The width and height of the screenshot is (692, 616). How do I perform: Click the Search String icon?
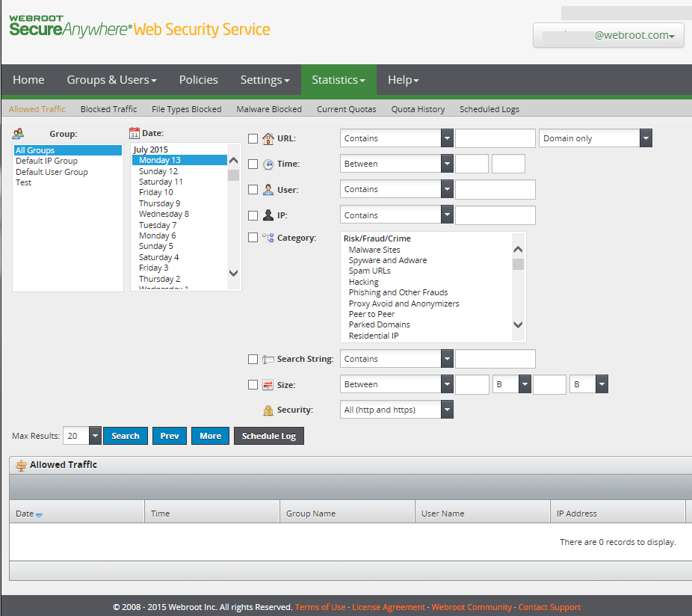point(268,359)
